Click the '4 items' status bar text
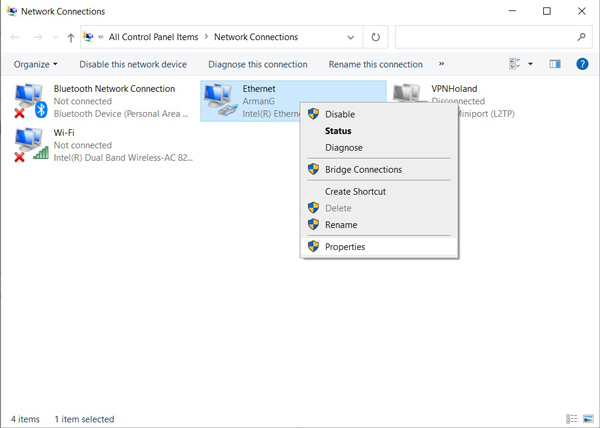 [x=25, y=419]
